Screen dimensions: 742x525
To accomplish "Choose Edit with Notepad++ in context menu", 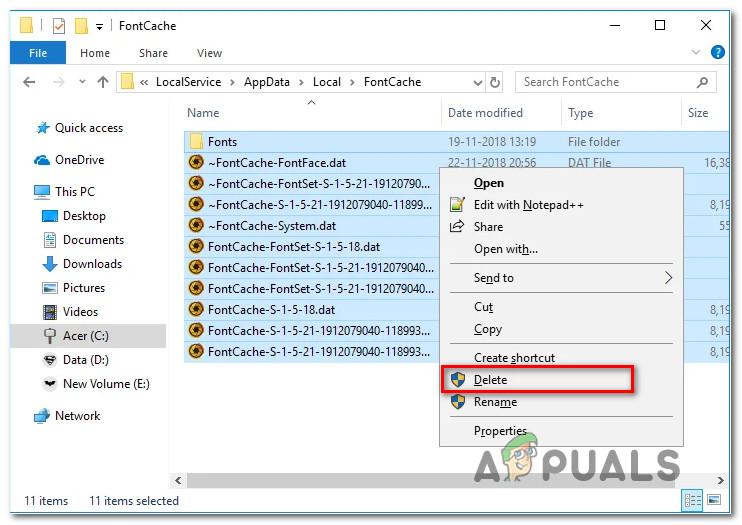I will click(x=529, y=205).
